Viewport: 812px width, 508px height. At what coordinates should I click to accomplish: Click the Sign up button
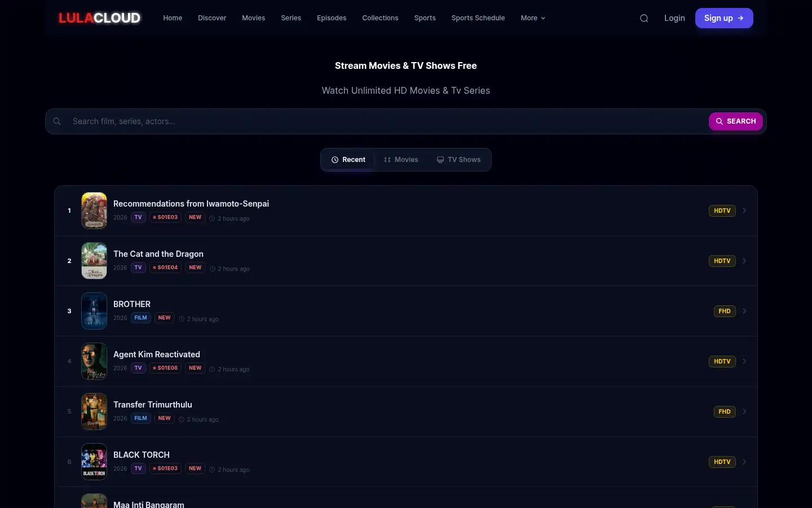coord(724,18)
